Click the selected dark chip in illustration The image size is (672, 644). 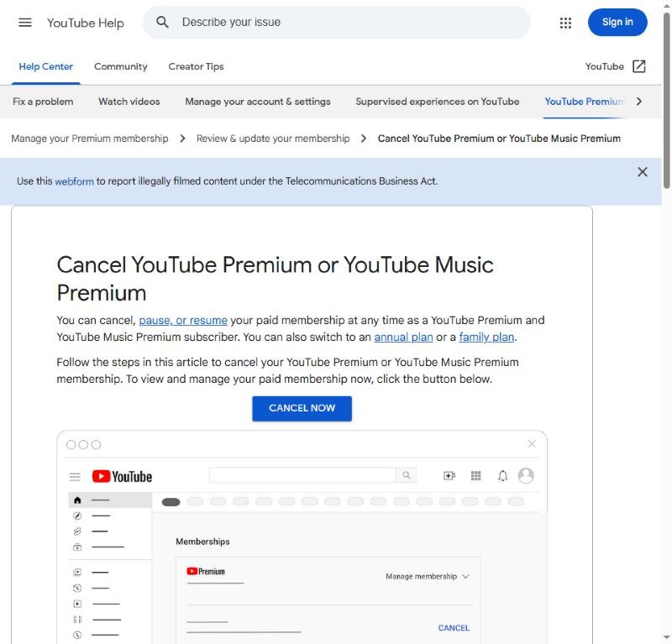click(x=171, y=502)
